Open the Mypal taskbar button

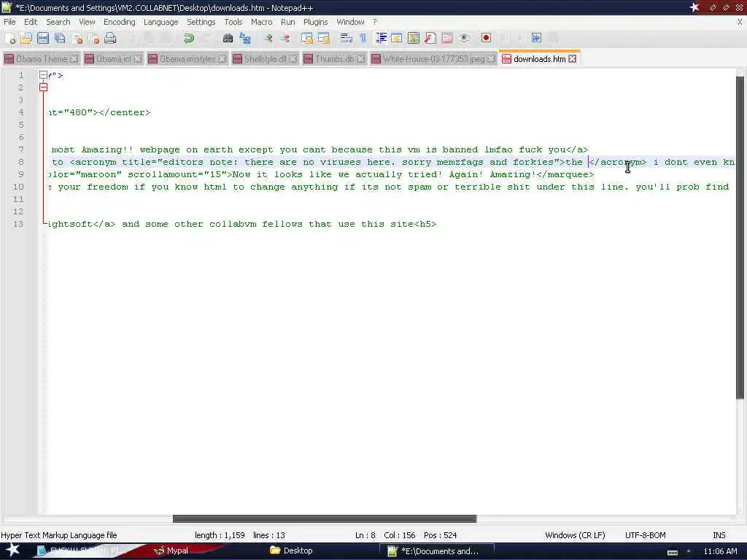click(171, 551)
